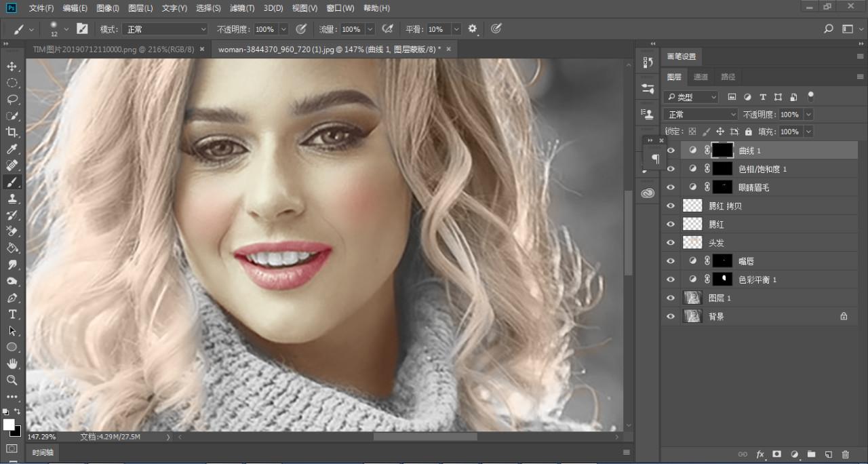Click the delete layer trash icon

(x=845, y=455)
